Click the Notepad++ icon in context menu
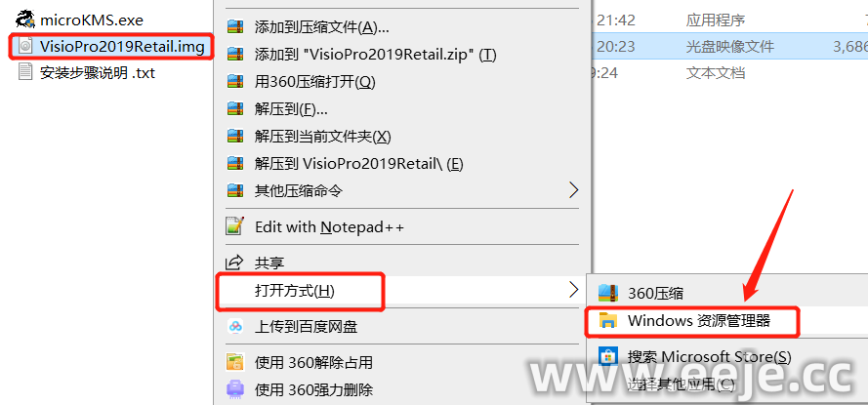Screen dimensions: 868x405 pyautogui.click(x=235, y=226)
